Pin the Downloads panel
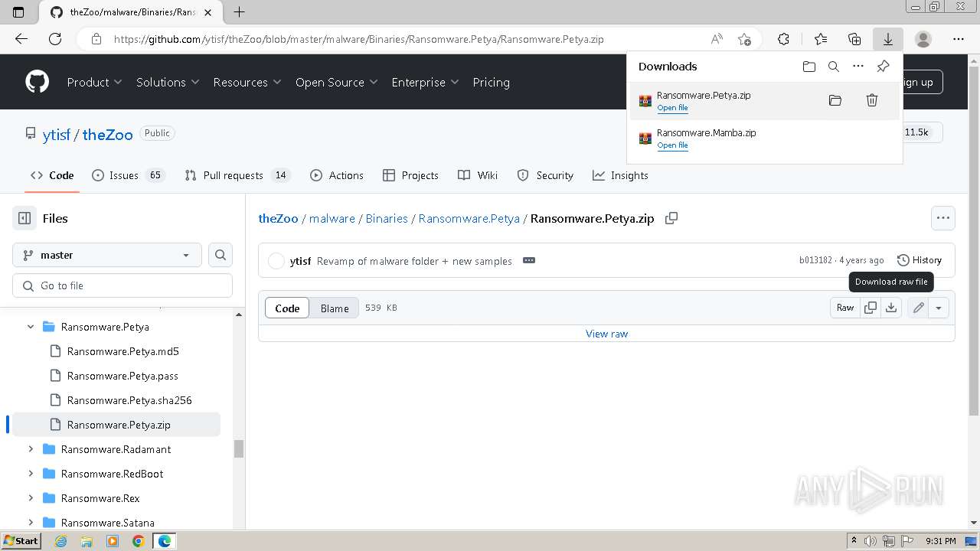This screenshot has width=980, height=551. [883, 67]
